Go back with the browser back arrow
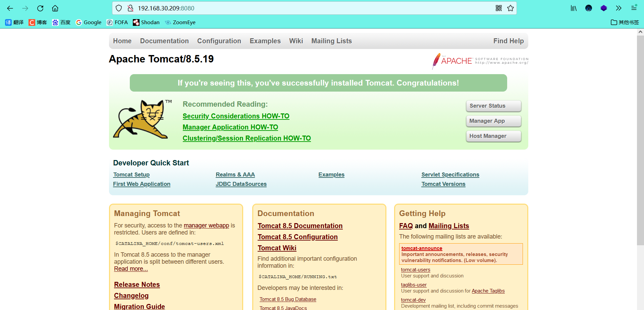 pos(10,8)
